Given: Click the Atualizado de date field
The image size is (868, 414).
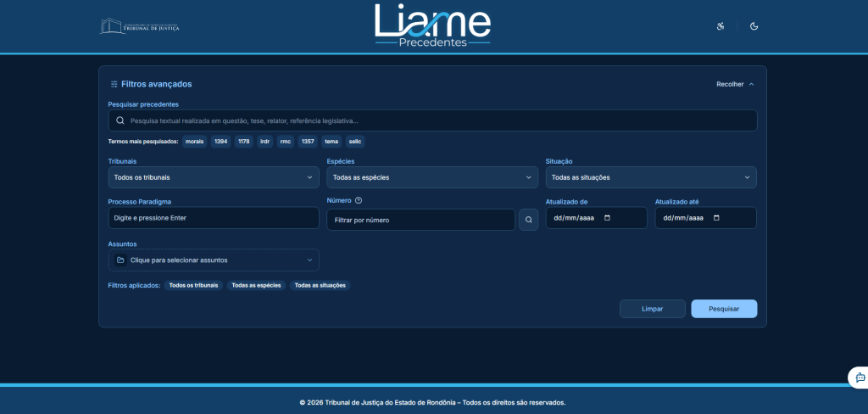Looking at the screenshot, I should [x=596, y=218].
